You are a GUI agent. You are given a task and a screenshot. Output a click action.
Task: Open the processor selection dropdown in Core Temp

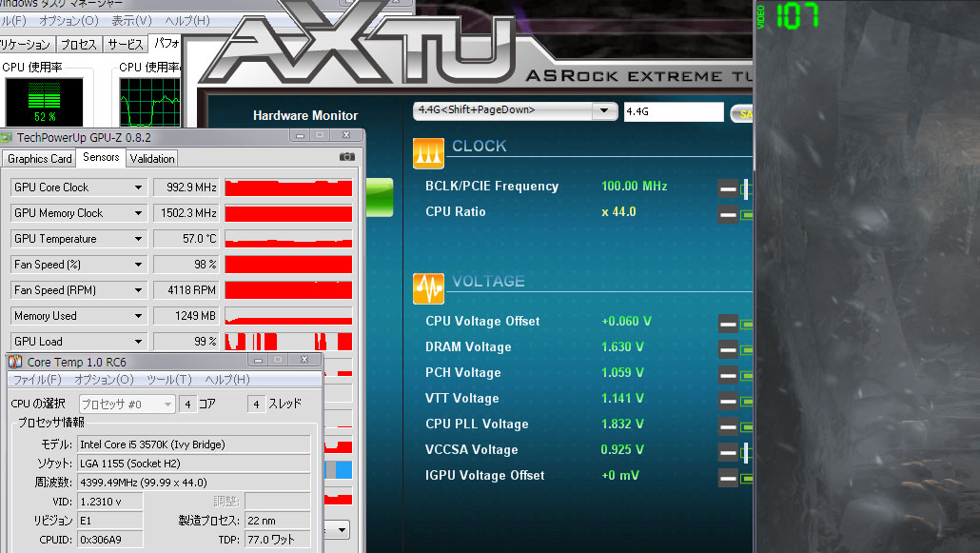[x=167, y=405]
